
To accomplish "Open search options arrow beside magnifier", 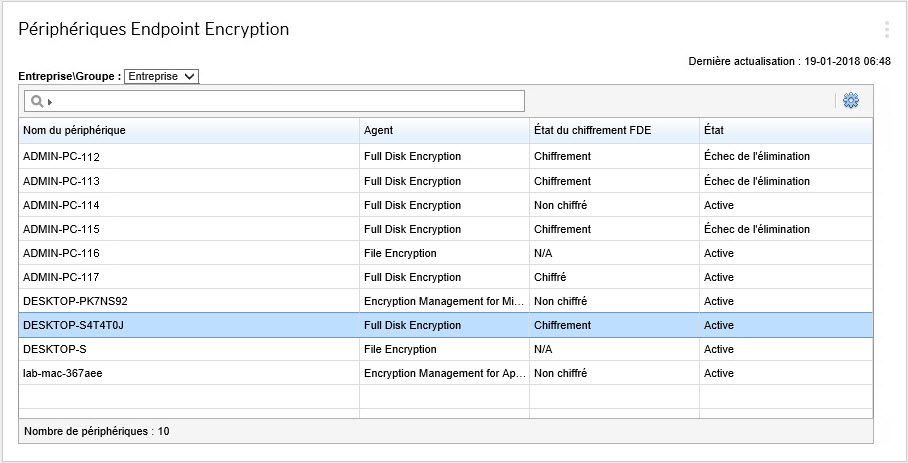I will tap(50, 102).
